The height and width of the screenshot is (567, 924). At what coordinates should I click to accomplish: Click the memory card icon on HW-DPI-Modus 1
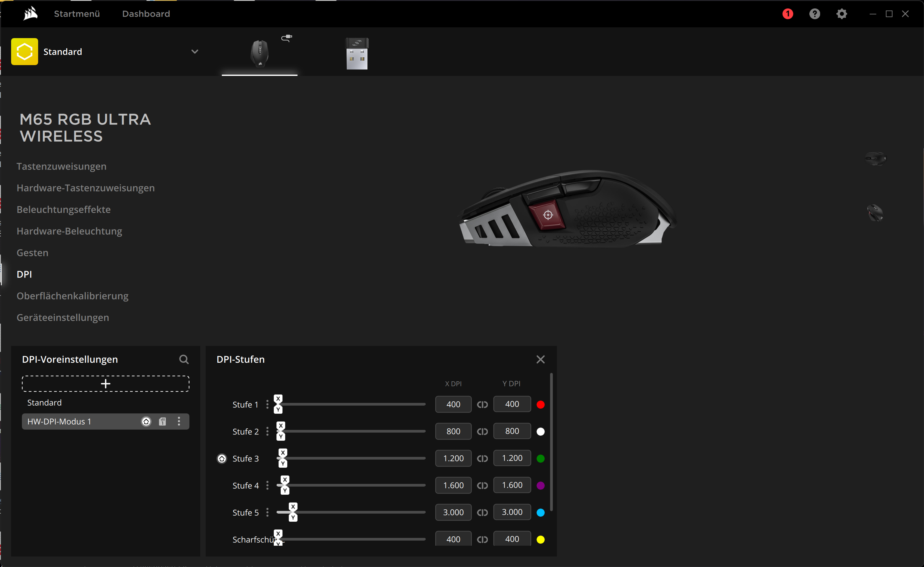162,421
